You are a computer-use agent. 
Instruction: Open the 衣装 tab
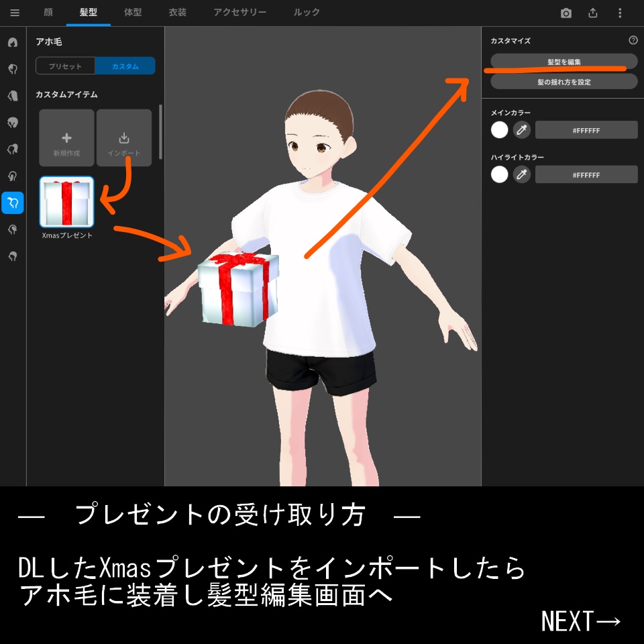pyautogui.click(x=177, y=12)
